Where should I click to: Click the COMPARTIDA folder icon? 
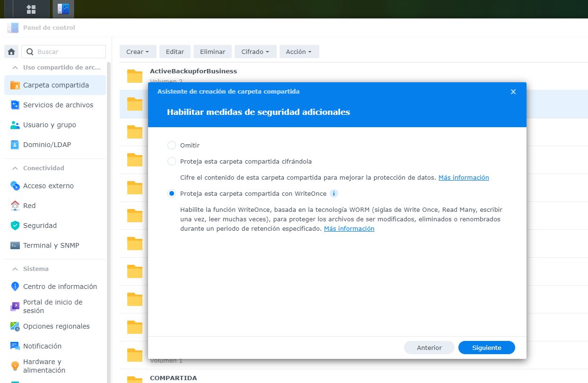click(135, 380)
